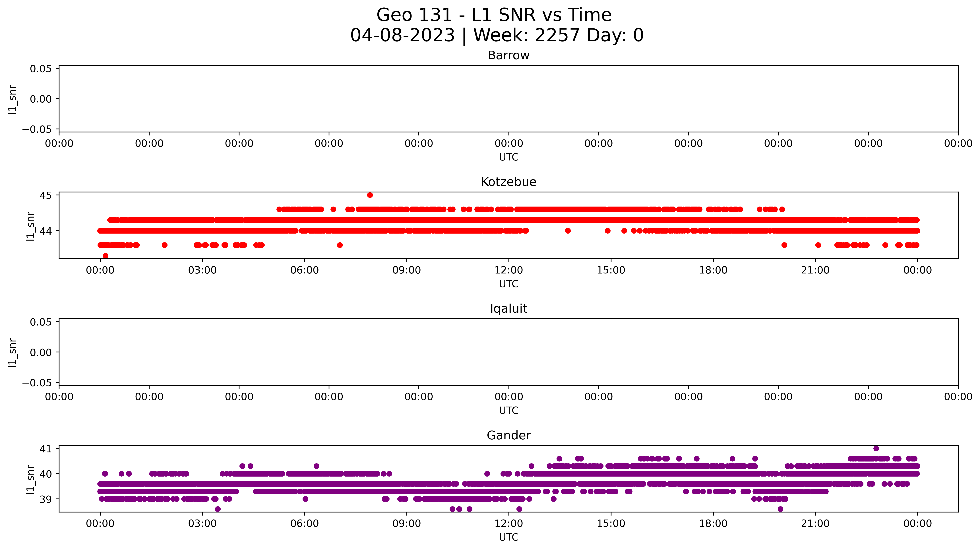The width and height of the screenshot is (980, 550).
Task: Click the 21:00 x-tick label in Gander plot
Action: coord(815,524)
